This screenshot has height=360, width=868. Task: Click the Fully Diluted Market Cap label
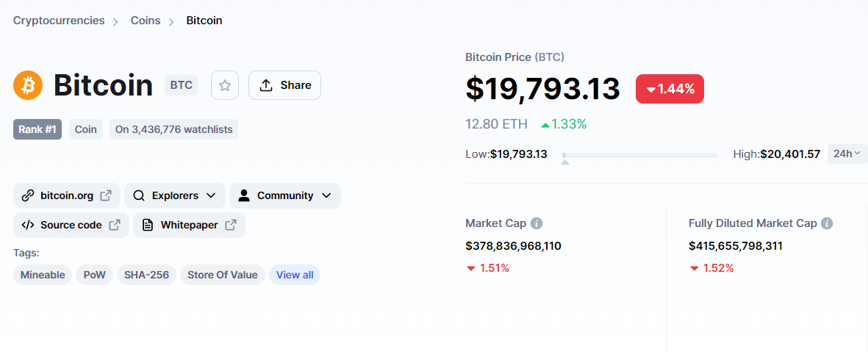(753, 223)
